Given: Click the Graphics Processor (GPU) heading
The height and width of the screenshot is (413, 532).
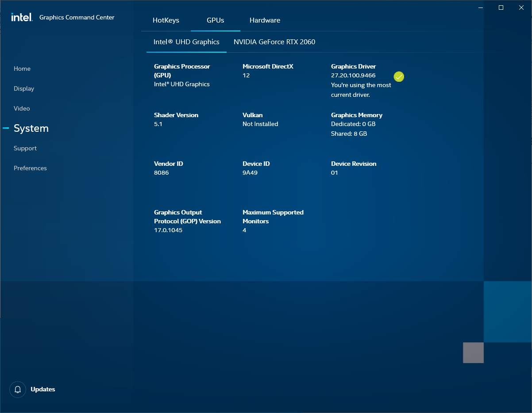Looking at the screenshot, I should 182,71.
